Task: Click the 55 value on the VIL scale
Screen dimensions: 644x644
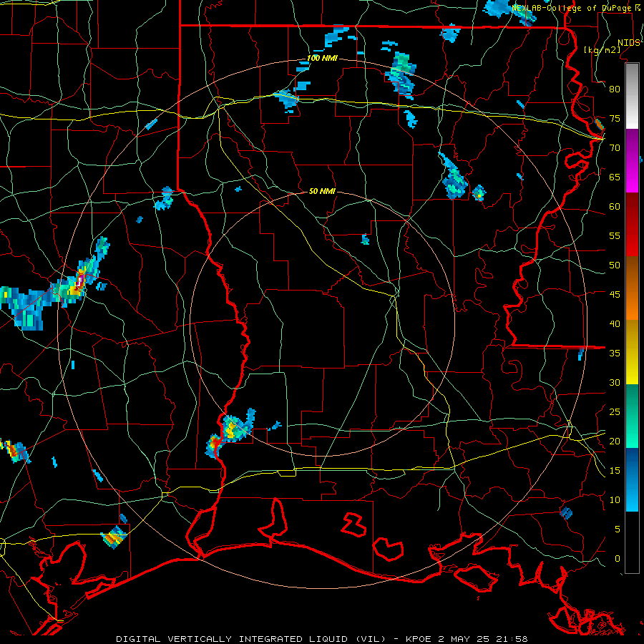Action: 615,235
